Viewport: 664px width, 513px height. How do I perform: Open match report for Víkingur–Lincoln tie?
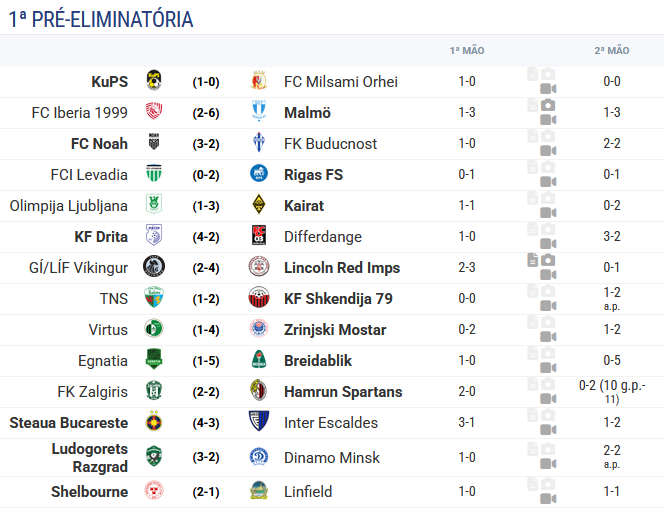pyautogui.click(x=532, y=260)
